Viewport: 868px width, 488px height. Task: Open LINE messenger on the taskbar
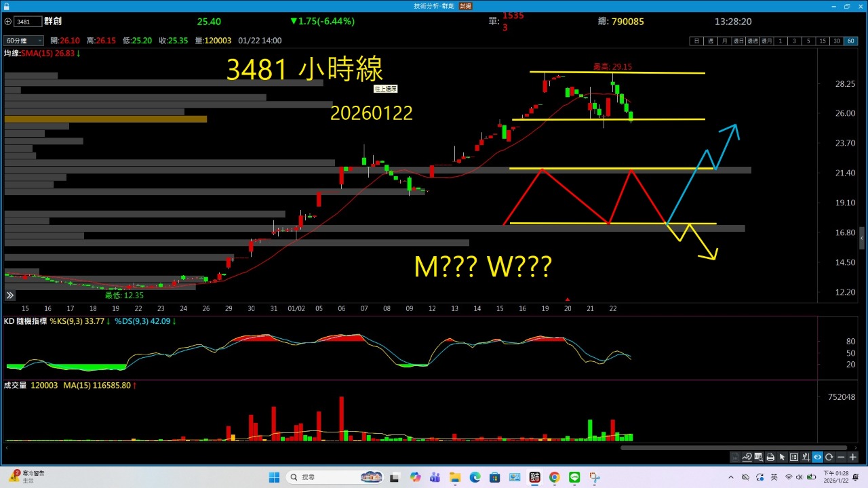[574, 477]
